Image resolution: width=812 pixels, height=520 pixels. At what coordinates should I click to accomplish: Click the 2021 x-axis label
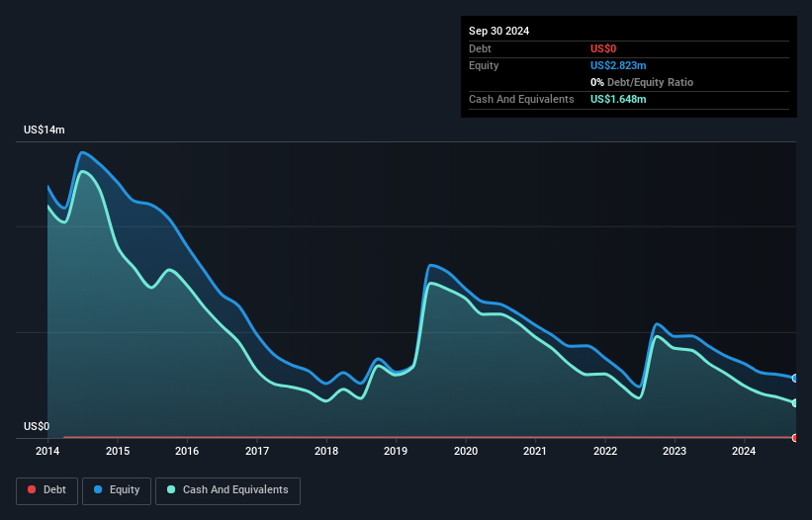pyautogui.click(x=535, y=451)
